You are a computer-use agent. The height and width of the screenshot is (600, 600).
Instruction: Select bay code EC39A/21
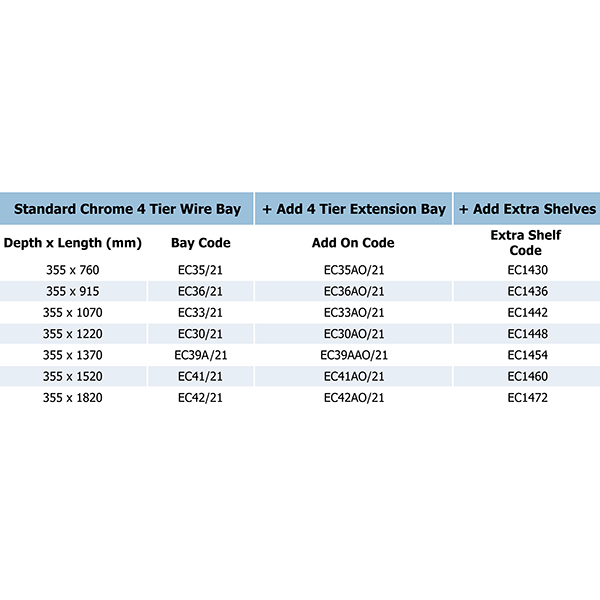[x=201, y=355]
